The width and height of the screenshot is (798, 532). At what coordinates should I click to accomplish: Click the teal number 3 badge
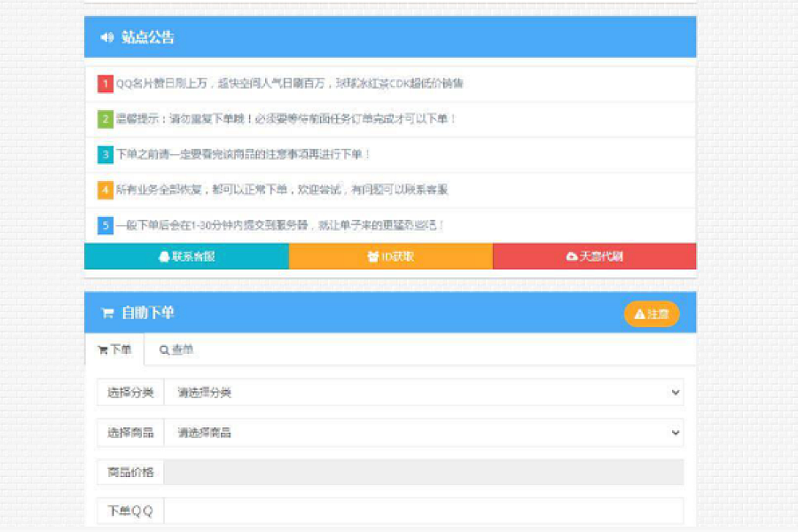(106, 154)
